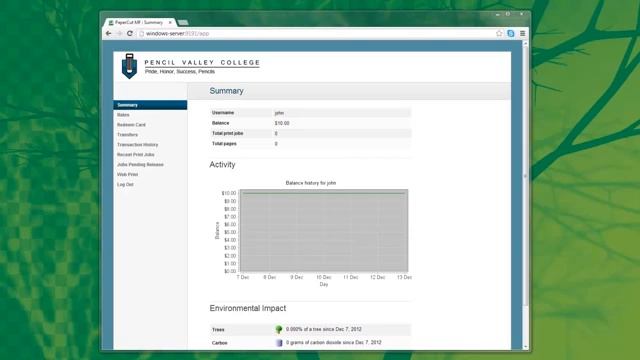Click the $5.00 label on the chart axis
The image size is (640, 360).
pyautogui.click(x=230, y=232)
